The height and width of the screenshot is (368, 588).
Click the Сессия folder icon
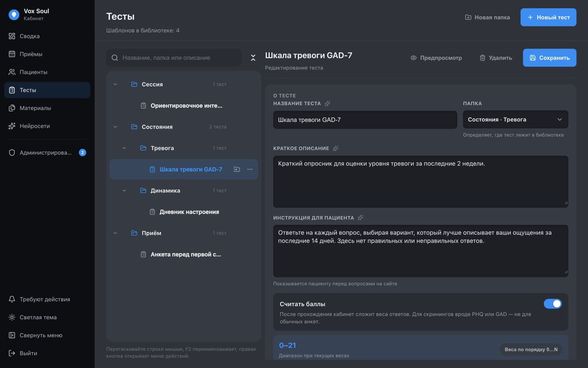(134, 84)
